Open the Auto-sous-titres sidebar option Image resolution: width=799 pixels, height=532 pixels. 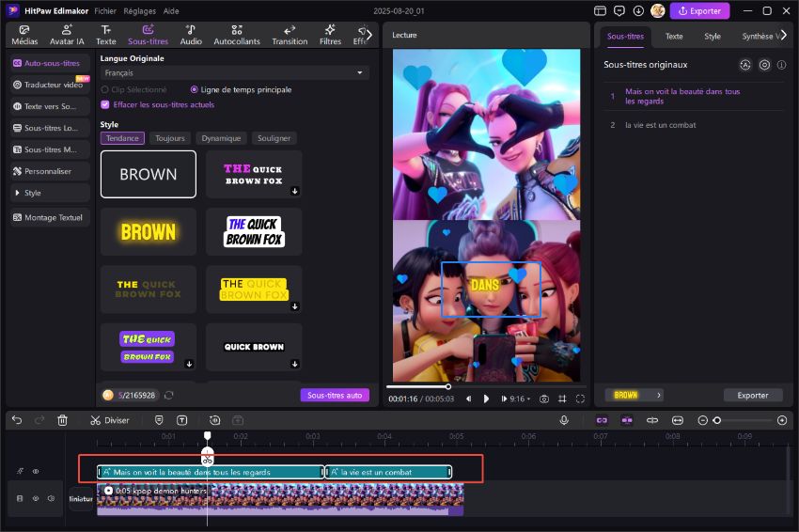click(50, 63)
